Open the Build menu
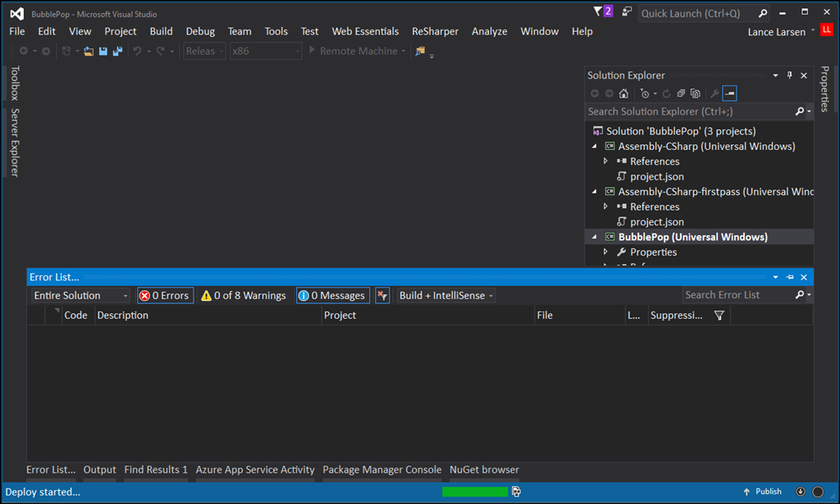840x504 pixels. tap(162, 32)
